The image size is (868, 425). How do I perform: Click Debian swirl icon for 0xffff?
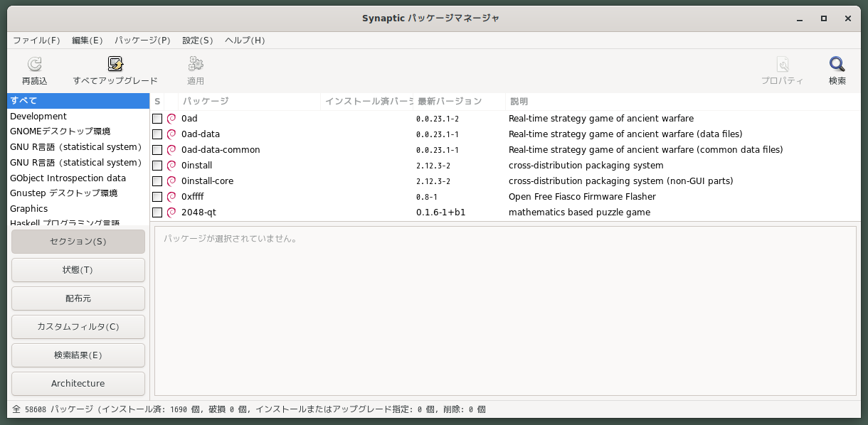point(171,197)
